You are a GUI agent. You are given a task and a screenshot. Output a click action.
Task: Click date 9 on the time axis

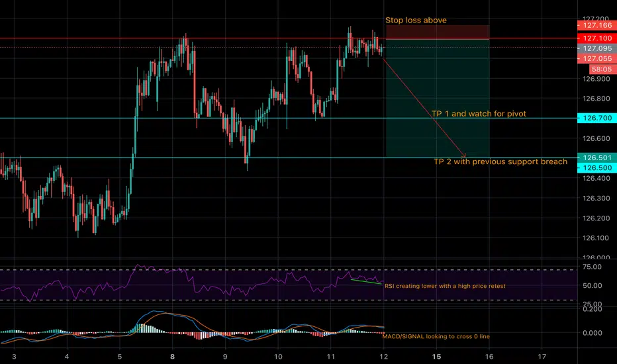(225, 357)
